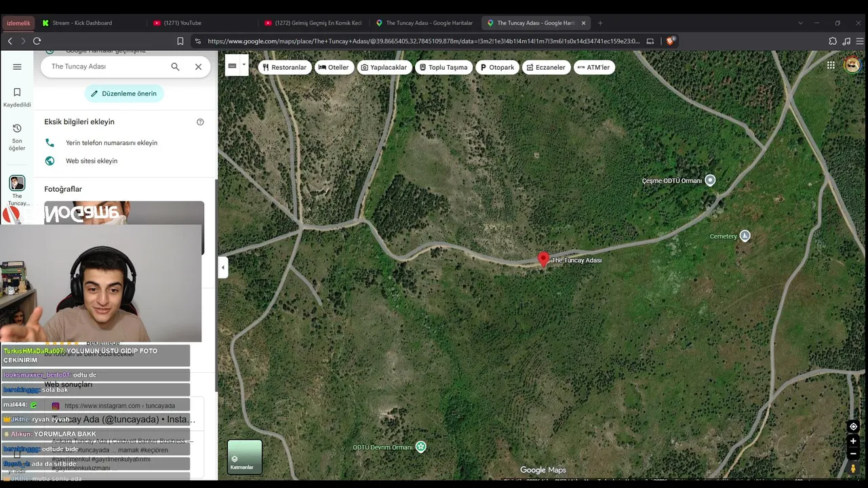Click The Tuncay Adası red map pin
Image resolution: width=868 pixels, height=488 pixels.
pyautogui.click(x=543, y=260)
